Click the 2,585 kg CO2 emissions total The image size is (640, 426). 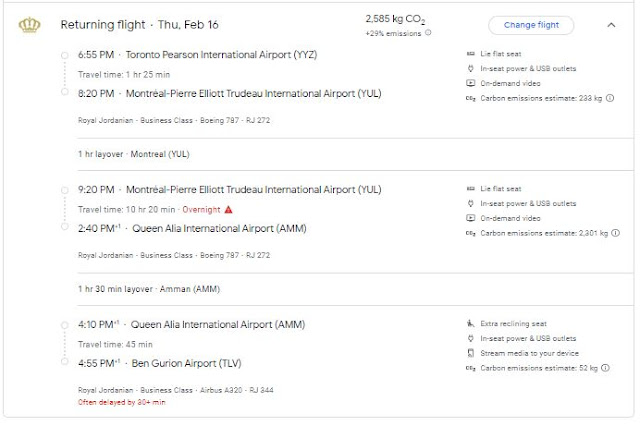(x=400, y=18)
